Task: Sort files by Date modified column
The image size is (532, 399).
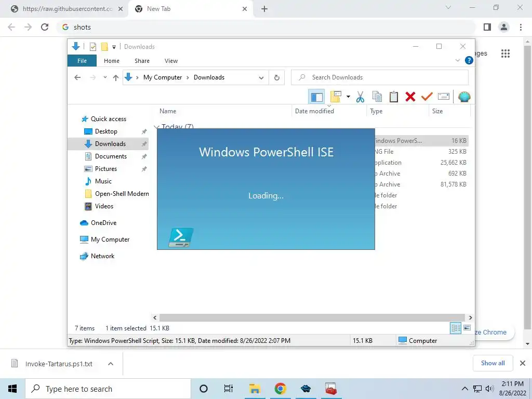Action: (314, 111)
